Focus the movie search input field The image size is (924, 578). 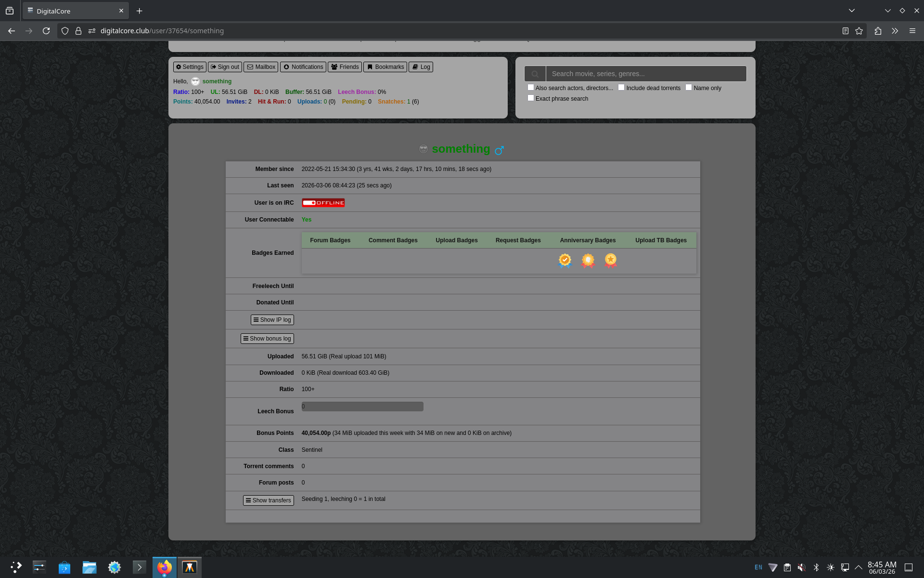pyautogui.click(x=645, y=74)
